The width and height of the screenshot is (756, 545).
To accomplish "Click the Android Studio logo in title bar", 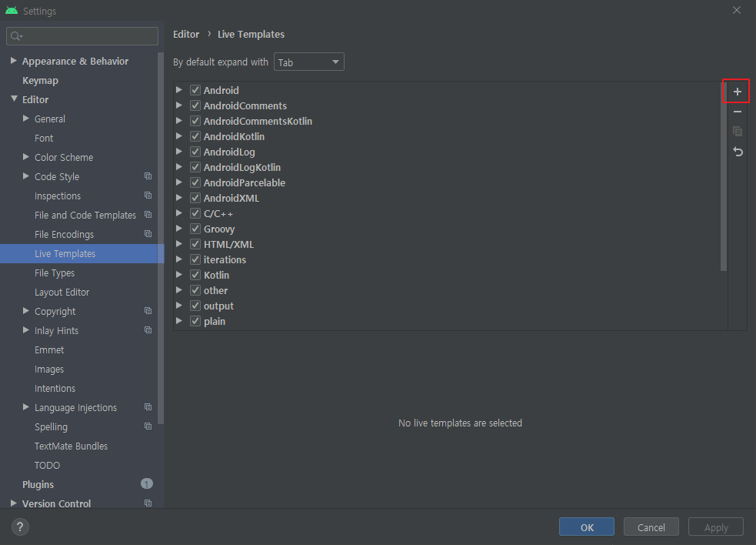I will point(12,11).
